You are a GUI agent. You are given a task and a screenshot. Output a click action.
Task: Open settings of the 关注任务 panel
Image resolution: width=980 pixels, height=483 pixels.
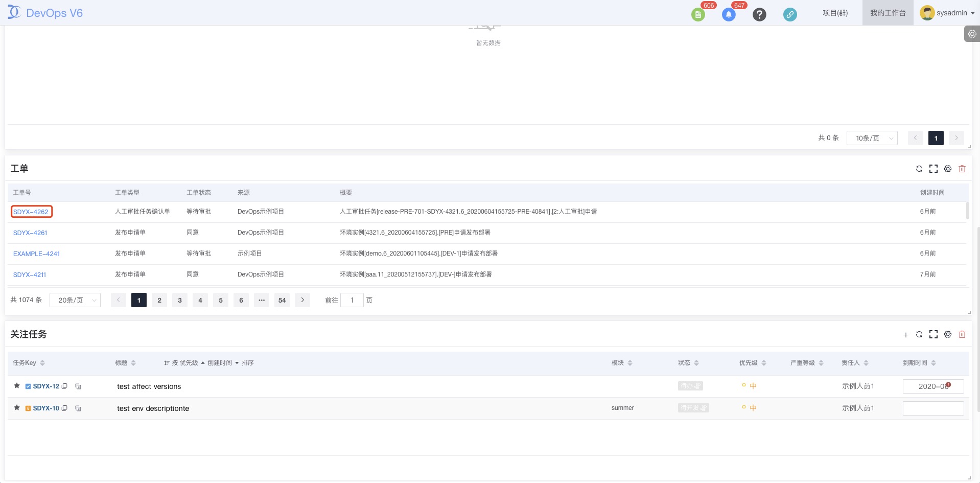pyautogui.click(x=948, y=334)
